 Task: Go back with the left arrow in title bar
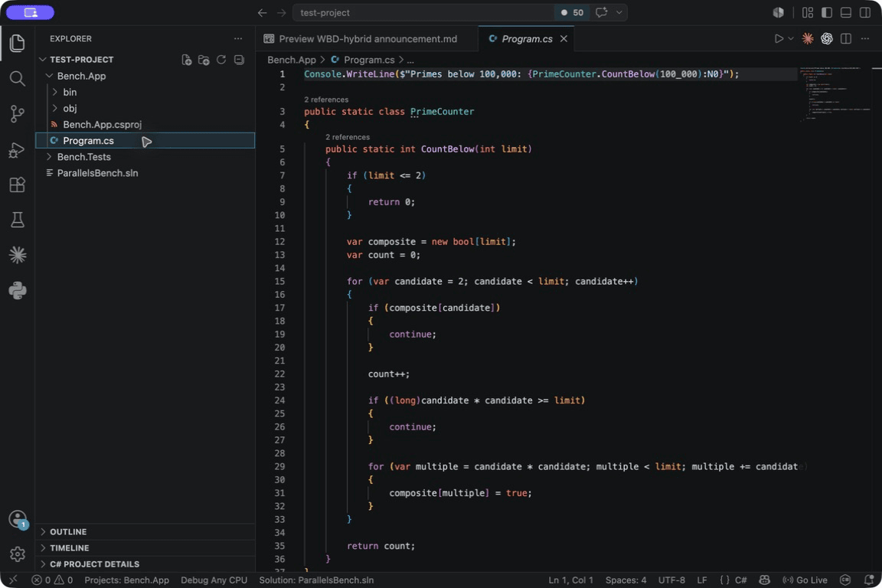pyautogui.click(x=262, y=12)
